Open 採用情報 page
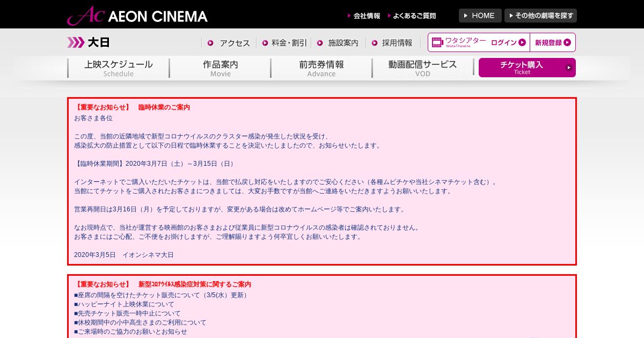The width and height of the screenshot is (644, 338). click(x=392, y=43)
